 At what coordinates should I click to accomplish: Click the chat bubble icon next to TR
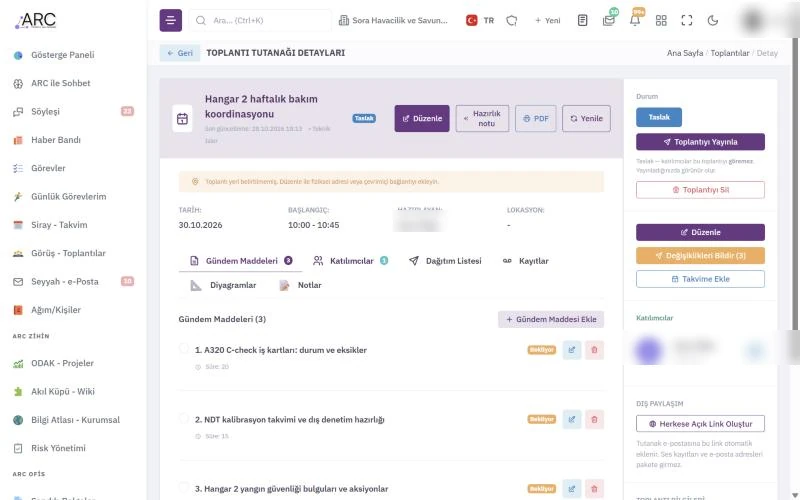point(511,20)
